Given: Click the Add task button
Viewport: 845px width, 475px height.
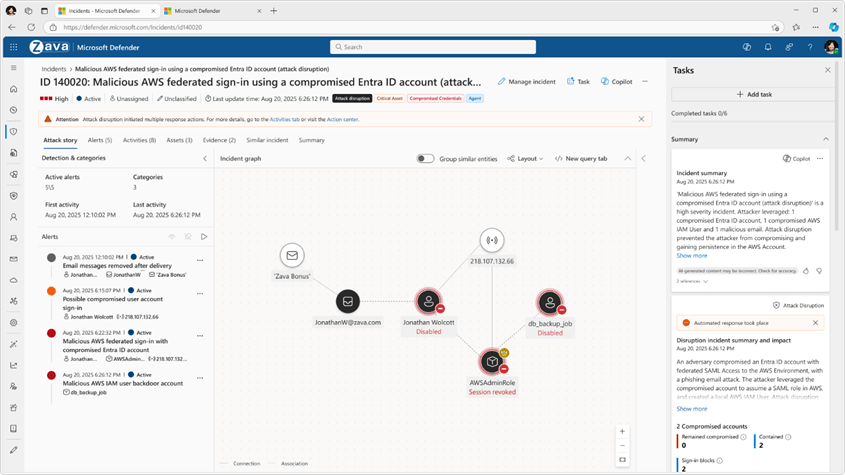Looking at the screenshot, I should pyautogui.click(x=754, y=94).
